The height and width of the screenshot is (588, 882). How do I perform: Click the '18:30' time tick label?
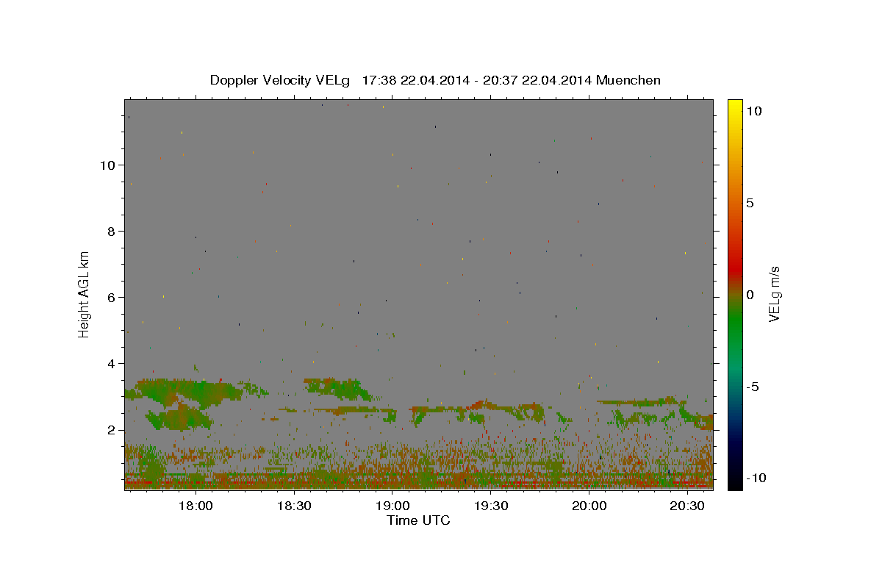click(x=294, y=506)
